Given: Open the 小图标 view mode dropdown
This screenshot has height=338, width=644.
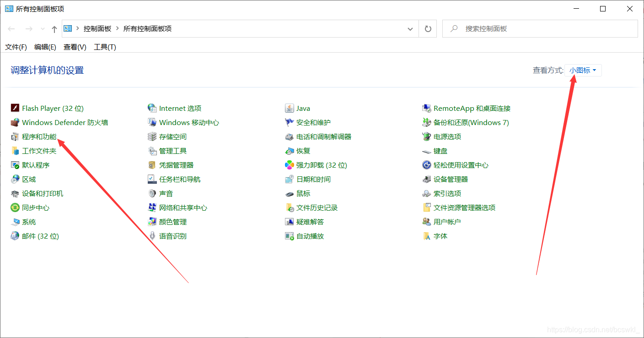Looking at the screenshot, I should point(582,70).
